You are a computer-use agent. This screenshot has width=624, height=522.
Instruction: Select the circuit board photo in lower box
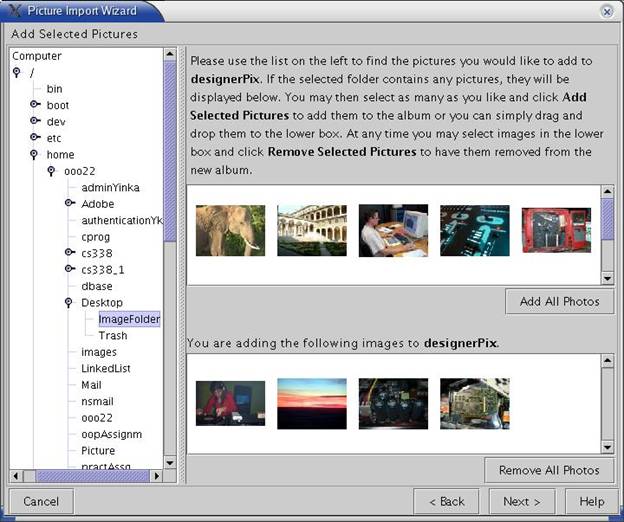coord(474,403)
